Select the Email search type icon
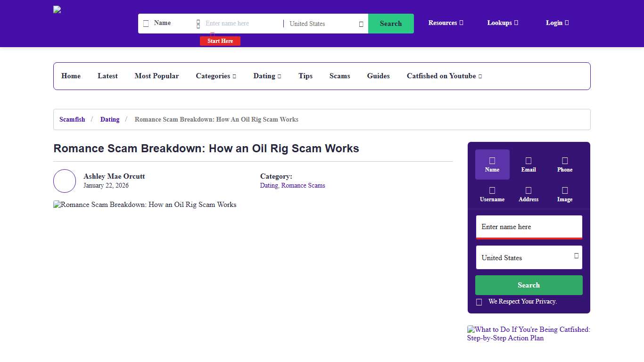Viewport: 644px width, 362px height. pyautogui.click(x=528, y=162)
